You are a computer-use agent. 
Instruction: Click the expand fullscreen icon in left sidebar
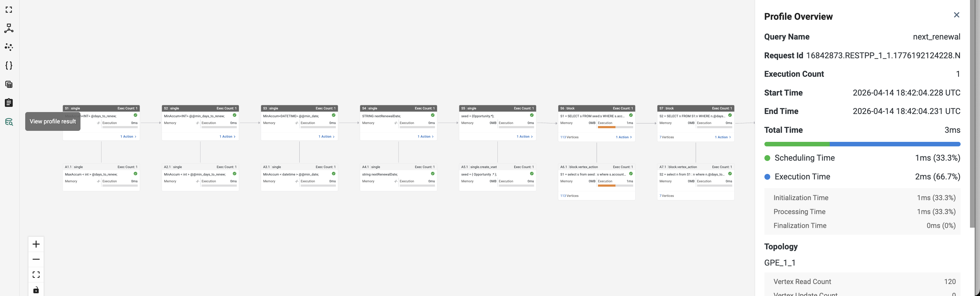9,9
